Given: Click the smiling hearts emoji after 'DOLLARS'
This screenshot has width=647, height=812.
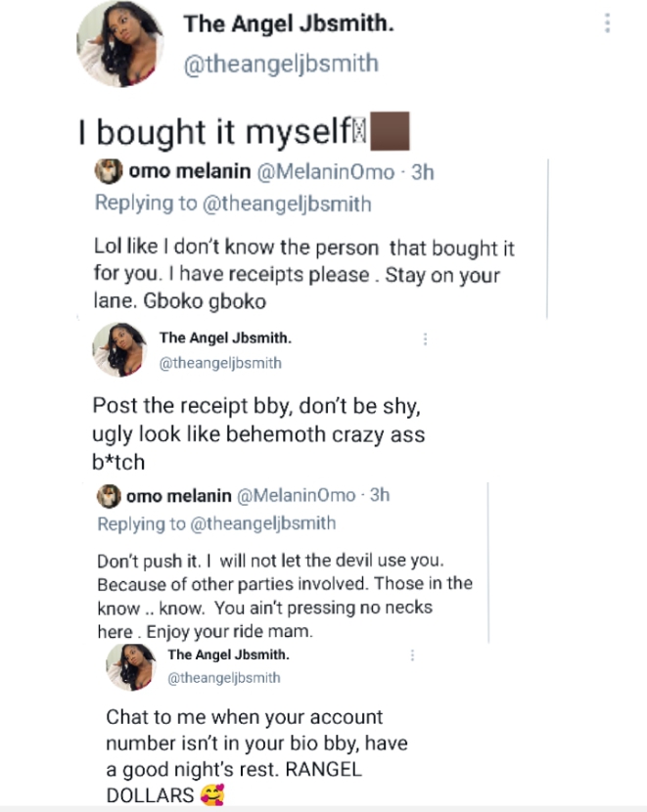Looking at the screenshot, I should pos(210,794).
